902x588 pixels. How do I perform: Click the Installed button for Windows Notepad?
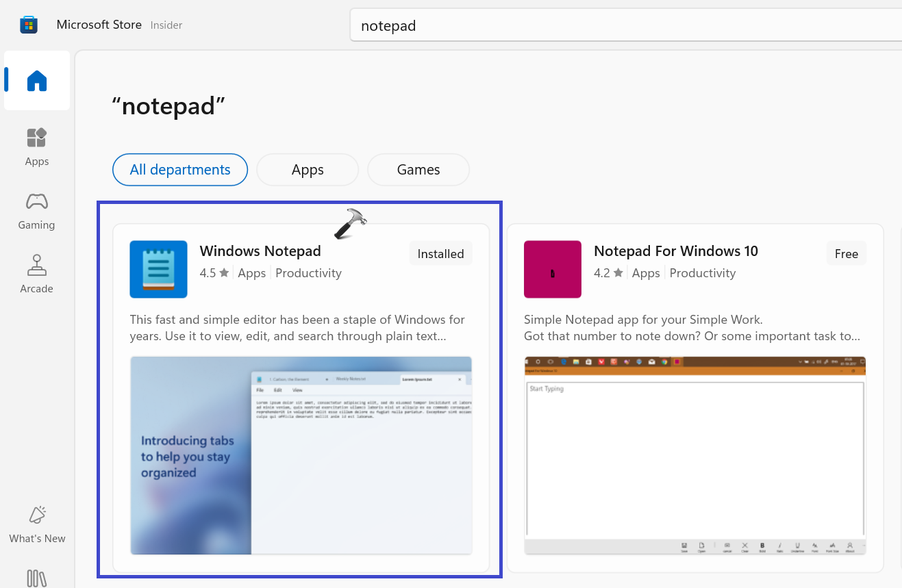click(440, 253)
